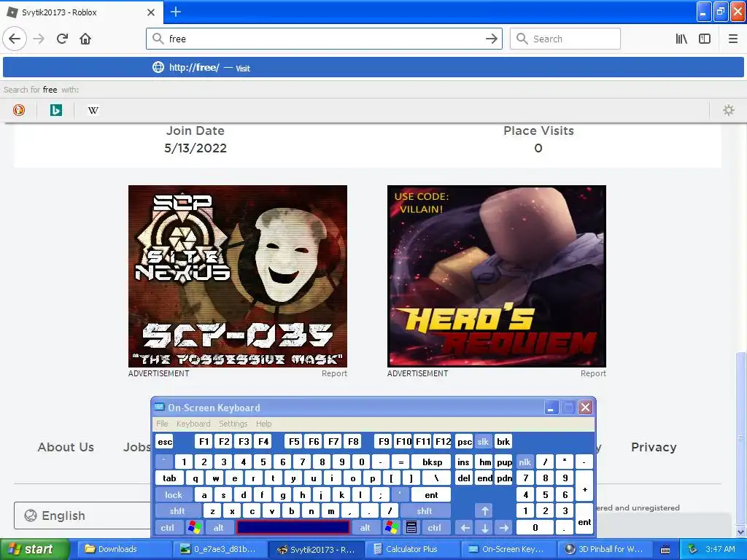Open the SCP-035 Possessive Mask ad image
747x560 pixels.
pyautogui.click(x=238, y=276)
